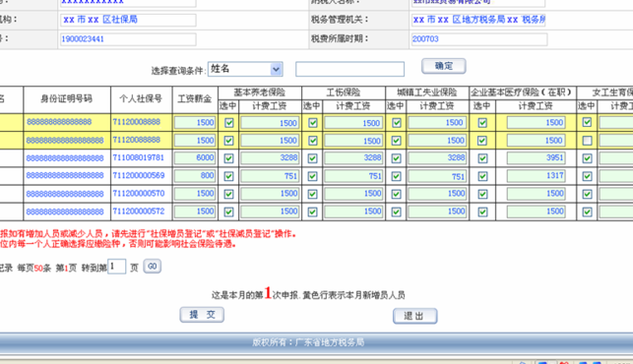Image resolution: width=633 pixels, height=364 pixels.
Task: Click 基本养老保险 计费工资 field showing 3288
Action: click(x=270, y=157)
